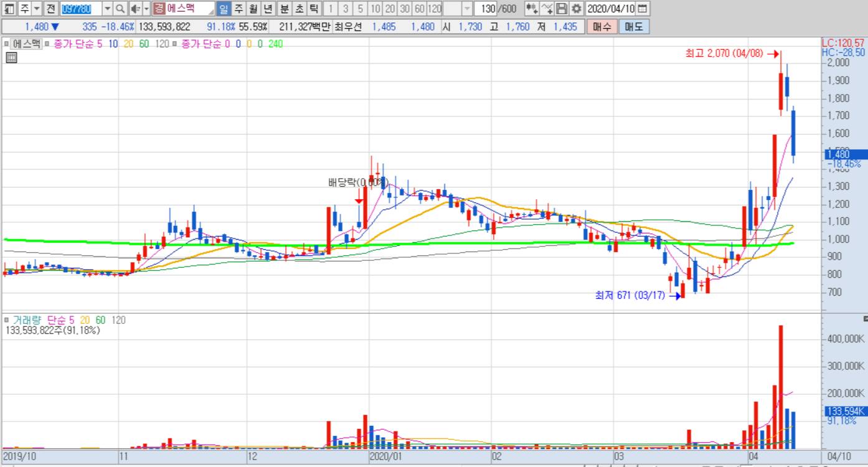Click the HC:-28,50 indicator text
This screenshot has width=868, height=467.
click(844, 52)
